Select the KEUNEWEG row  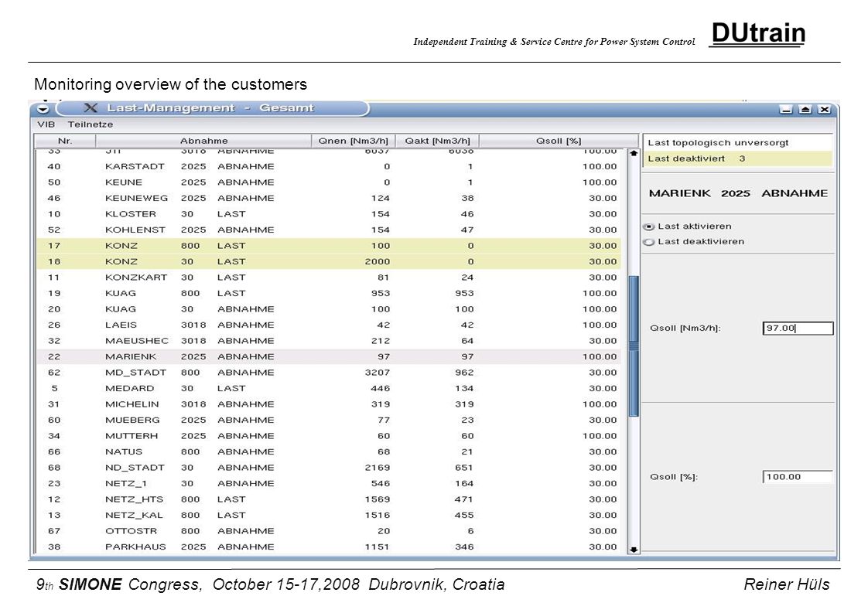point(329,198)
